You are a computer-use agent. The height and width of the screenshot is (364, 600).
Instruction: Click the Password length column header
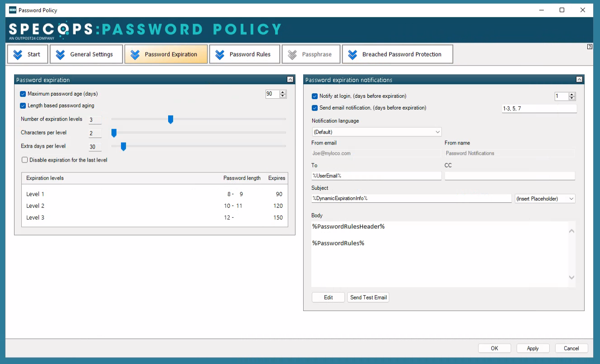point(242,178)
